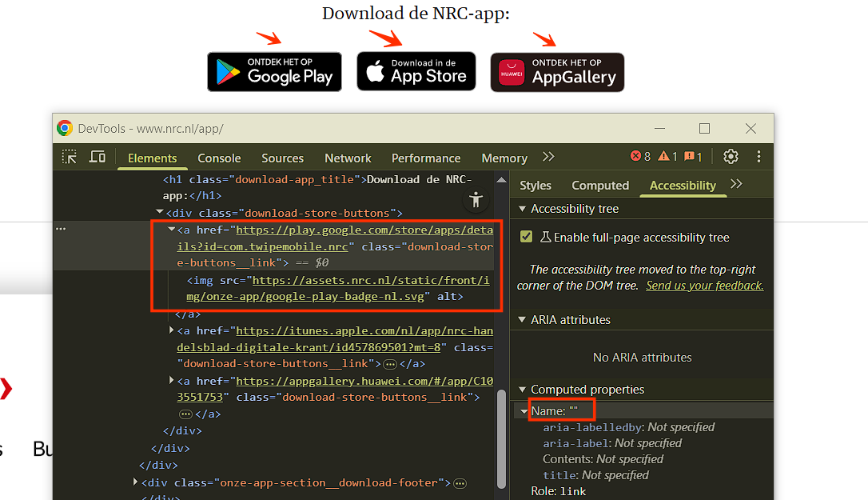Open the DevTools three-dot customize menu
This screenshot has width=868, height=500.
click(759, 157)
